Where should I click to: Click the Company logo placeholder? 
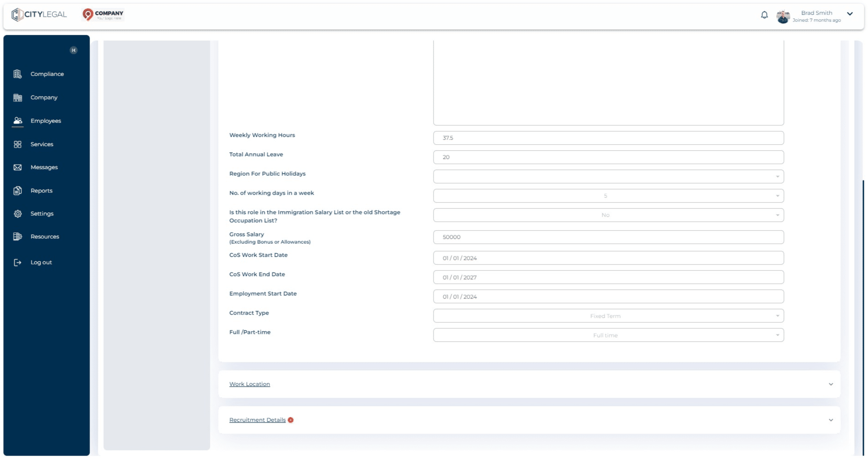(103, 15)
